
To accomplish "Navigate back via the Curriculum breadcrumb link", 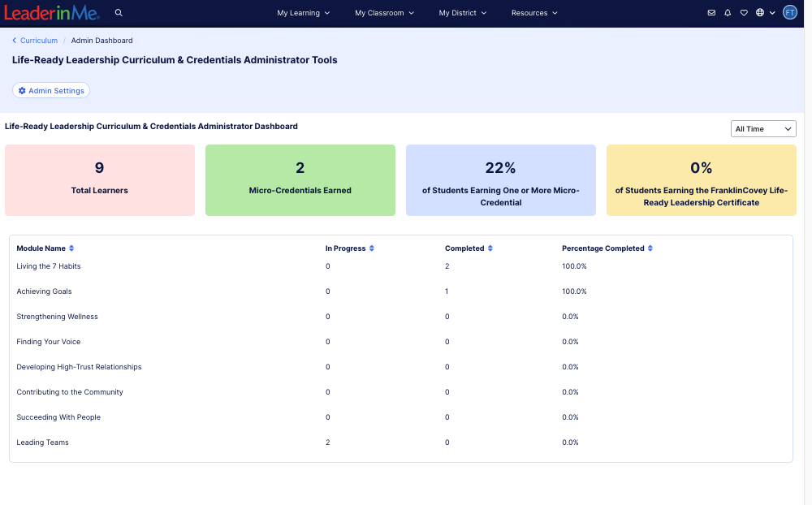I will pyautogui.click(x=37, y=40).
